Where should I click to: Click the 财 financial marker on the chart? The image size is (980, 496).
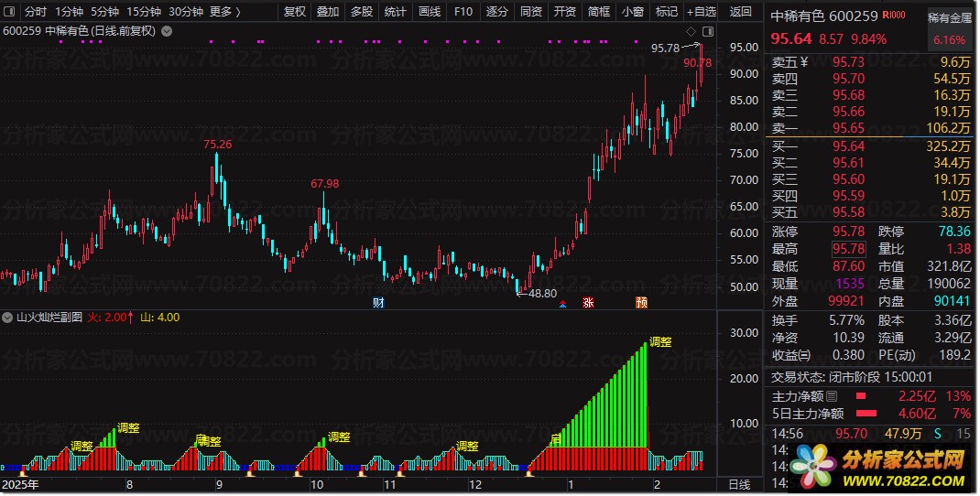coord(378,303)
